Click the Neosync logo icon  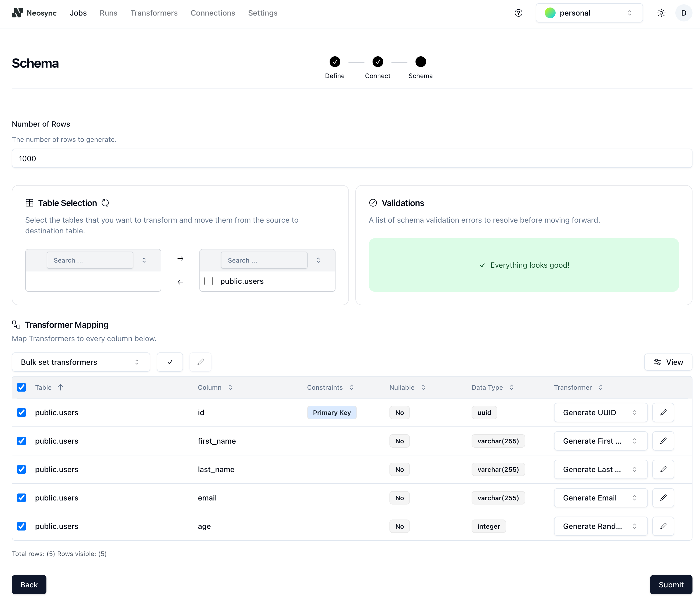pyautogui.click(x=17, y=13)
